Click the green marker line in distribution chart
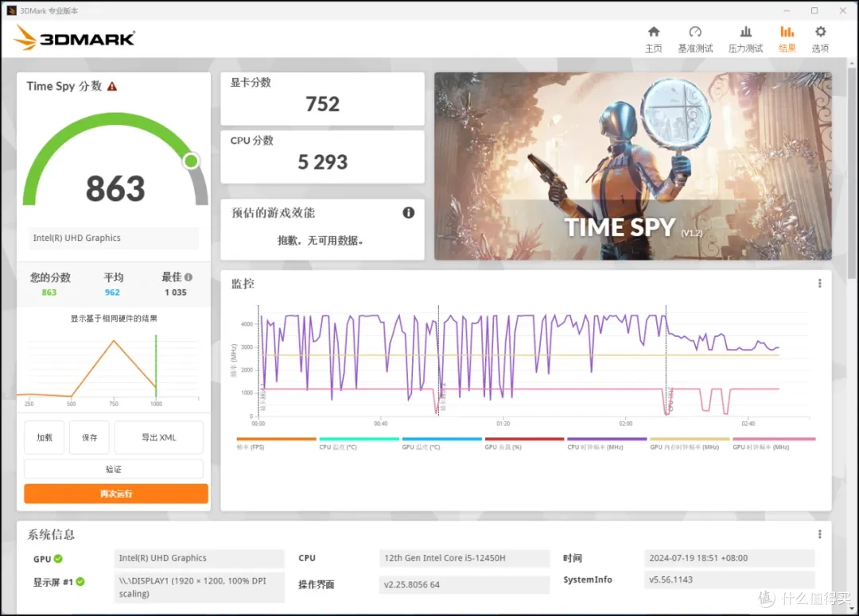859x616 pixels. pyautogui.click(x=156, y=366)
